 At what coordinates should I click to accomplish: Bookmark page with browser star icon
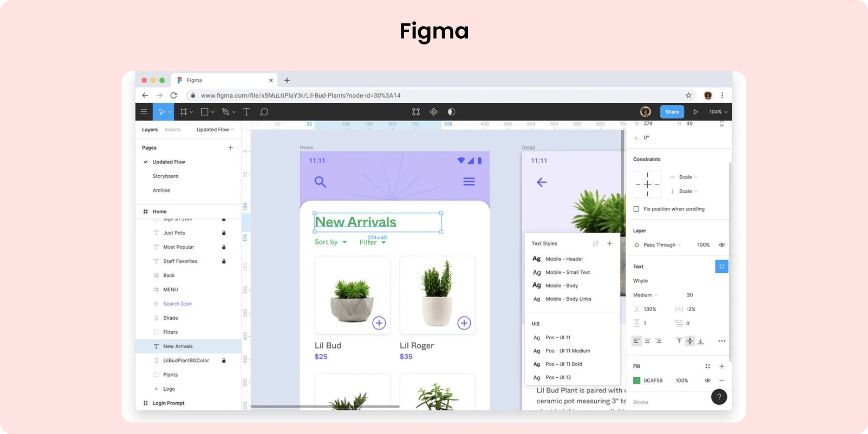click(x=688, y=95)
